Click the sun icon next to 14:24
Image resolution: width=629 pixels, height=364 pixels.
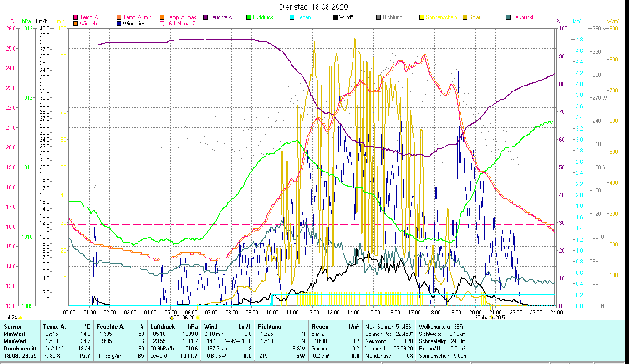tap(20, 318)
